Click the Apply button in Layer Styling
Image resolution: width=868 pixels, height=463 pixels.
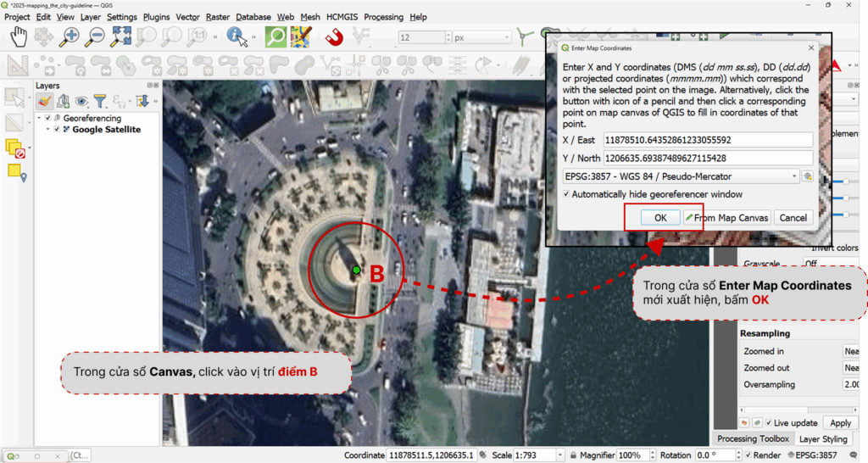coord(840,423)
